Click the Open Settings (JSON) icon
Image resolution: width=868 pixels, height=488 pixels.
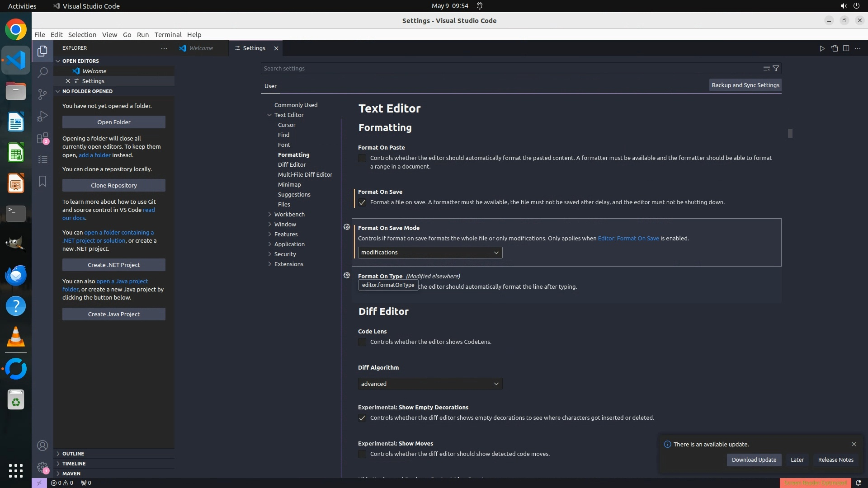834,48
